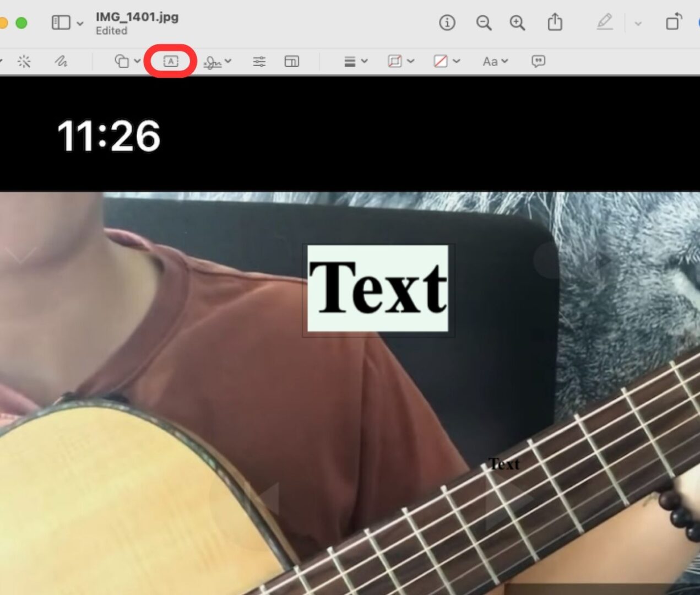Select the Text annotation tool
This screenshot has height=595, width=700.
(x=170, y=61)
